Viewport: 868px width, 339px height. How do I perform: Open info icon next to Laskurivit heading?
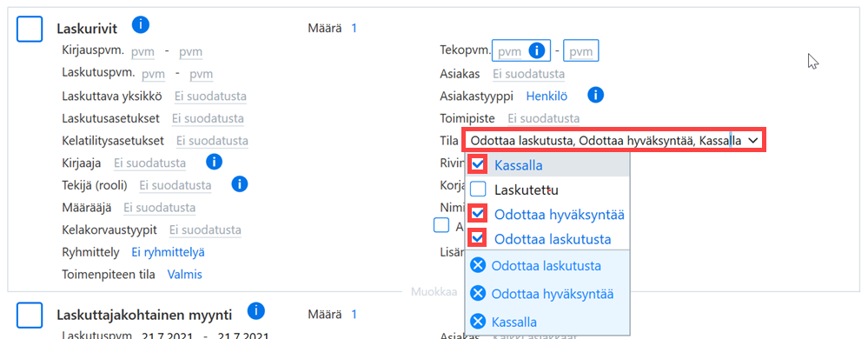[141, 25]
